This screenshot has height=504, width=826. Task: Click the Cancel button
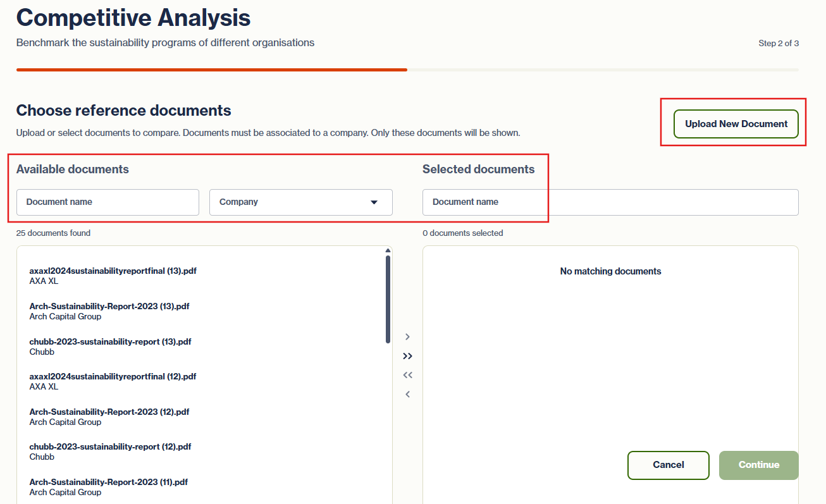pos(669,465)
